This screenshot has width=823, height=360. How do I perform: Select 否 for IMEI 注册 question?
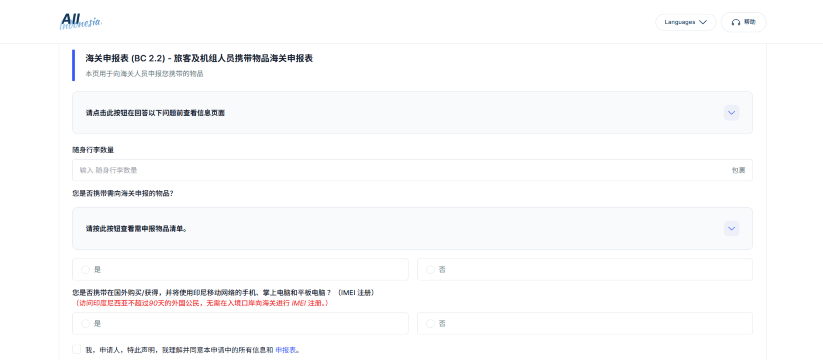pyautogui.click(x=585, y=323)
